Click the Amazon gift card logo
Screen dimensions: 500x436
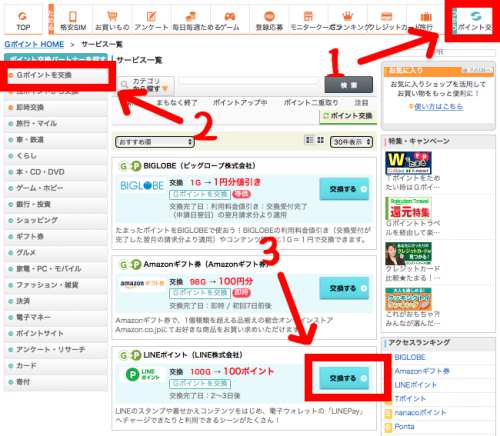(x=142, y=284)
